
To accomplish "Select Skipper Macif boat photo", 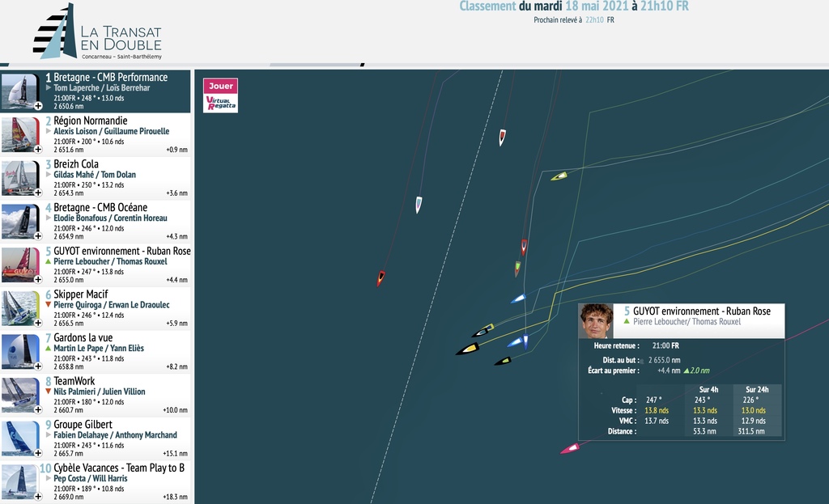I will pyautogui.click(x=20, y=307).
